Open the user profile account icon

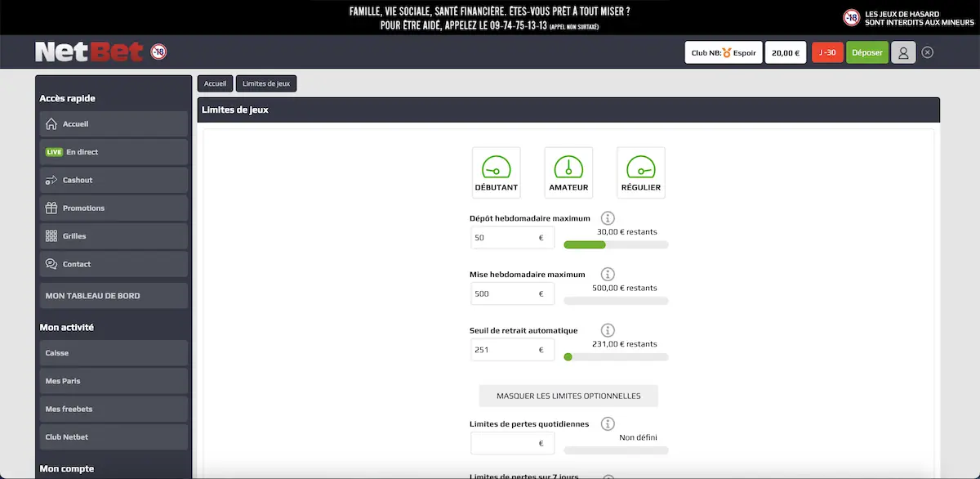(x=903, y=52)
